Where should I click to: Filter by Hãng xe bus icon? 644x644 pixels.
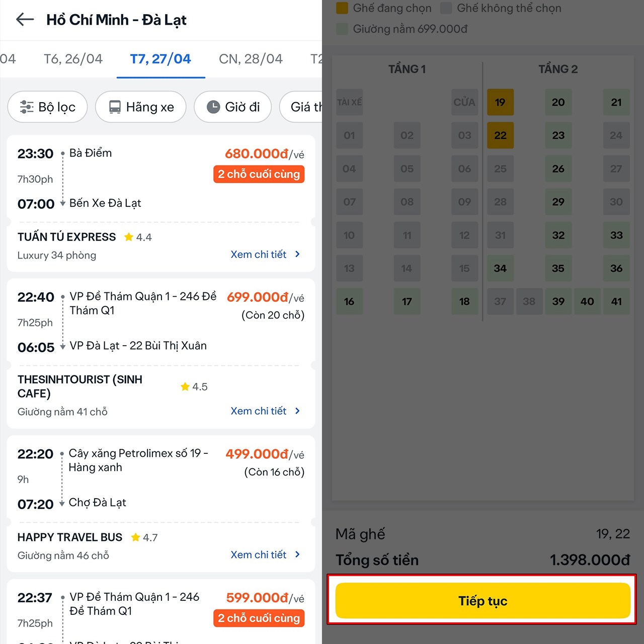click(x=141, y=107)
